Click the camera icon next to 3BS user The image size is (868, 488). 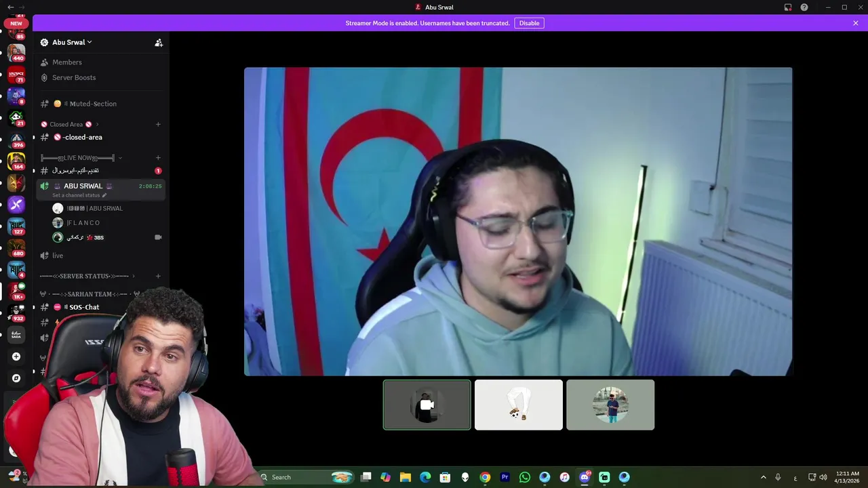(158, 237)
